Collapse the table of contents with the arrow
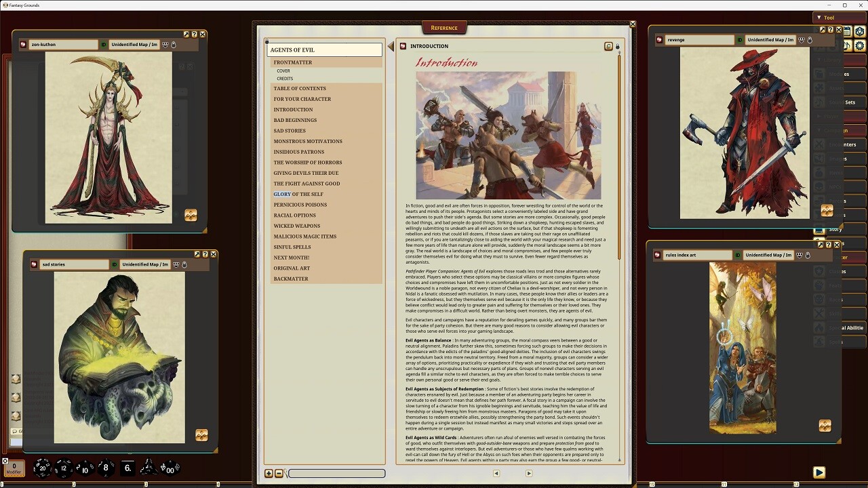Viewport: 868px width, 488px height. (389, 46)
